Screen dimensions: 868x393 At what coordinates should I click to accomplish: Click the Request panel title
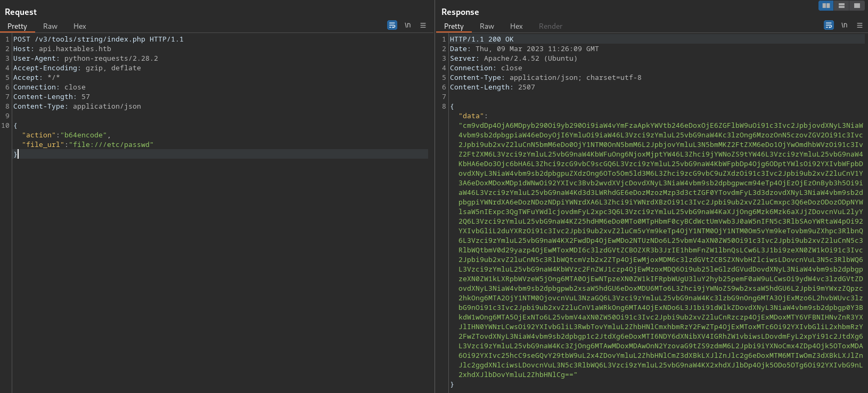pyautogui.click(x=21, y=12)
